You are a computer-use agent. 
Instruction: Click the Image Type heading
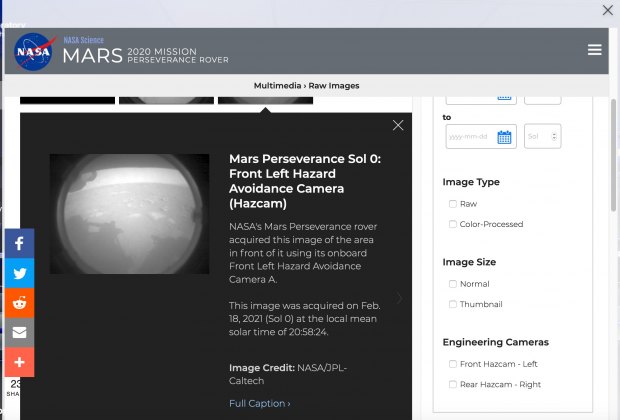tap(471, 182)
